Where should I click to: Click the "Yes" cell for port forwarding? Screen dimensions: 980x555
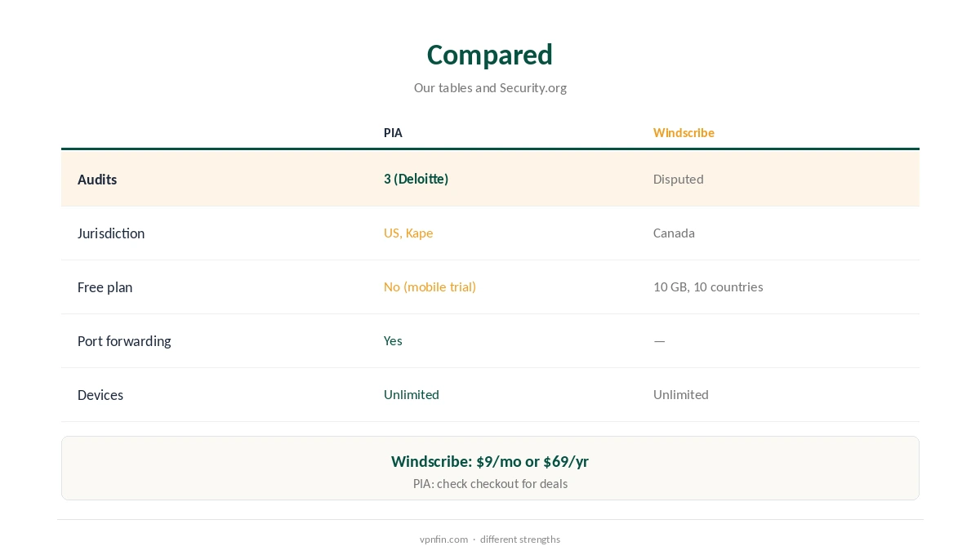393,340
